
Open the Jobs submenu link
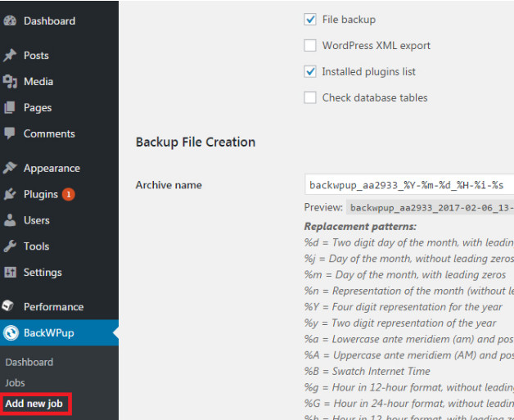pyautogui.click(x=15, y=382)
